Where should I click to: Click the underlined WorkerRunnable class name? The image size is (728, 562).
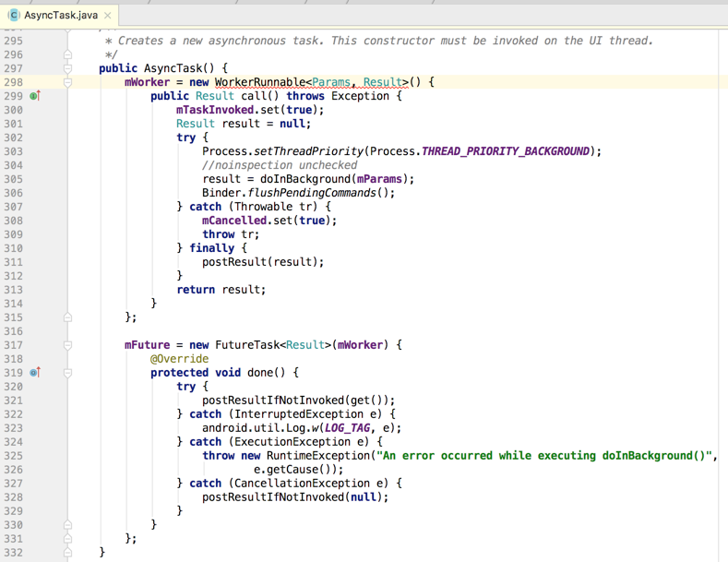(x=259, y=82)
